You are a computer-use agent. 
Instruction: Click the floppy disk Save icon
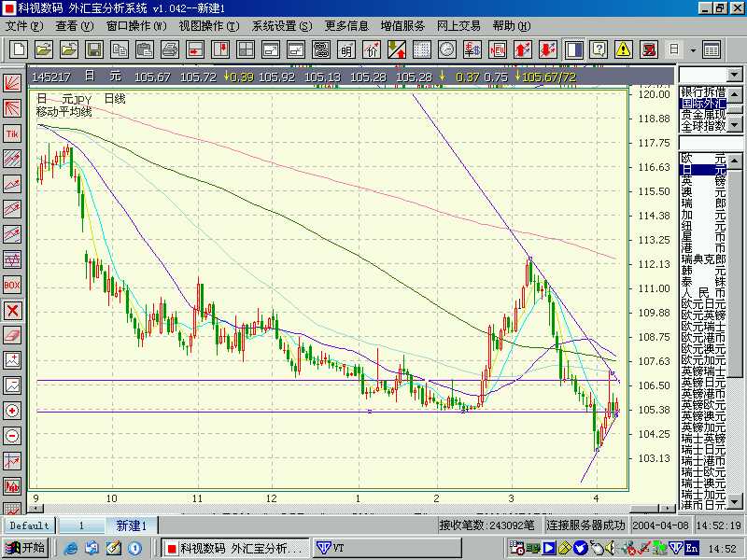click(x=94, y=49)
